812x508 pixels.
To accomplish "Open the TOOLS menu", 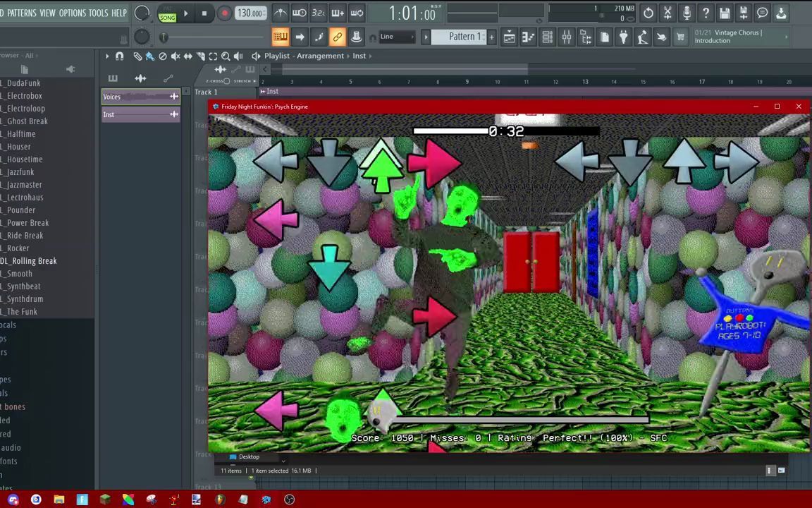I will click(98, 13).
